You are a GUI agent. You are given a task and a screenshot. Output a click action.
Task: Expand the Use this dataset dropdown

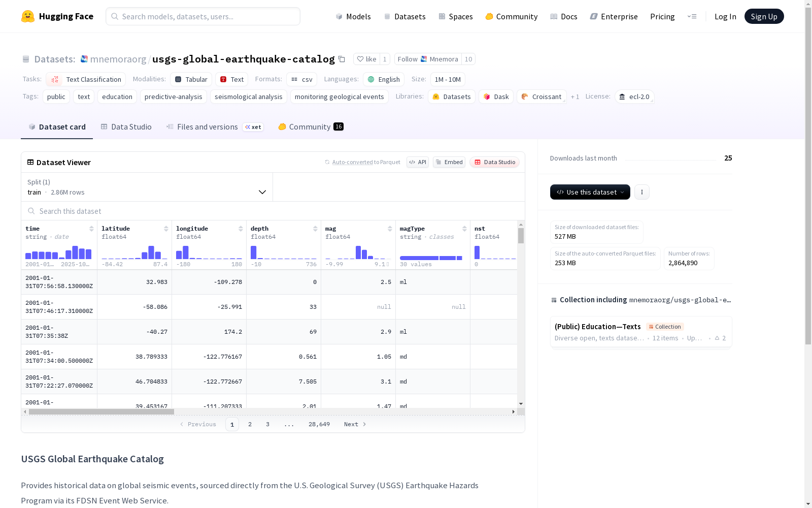pos(590,192)
